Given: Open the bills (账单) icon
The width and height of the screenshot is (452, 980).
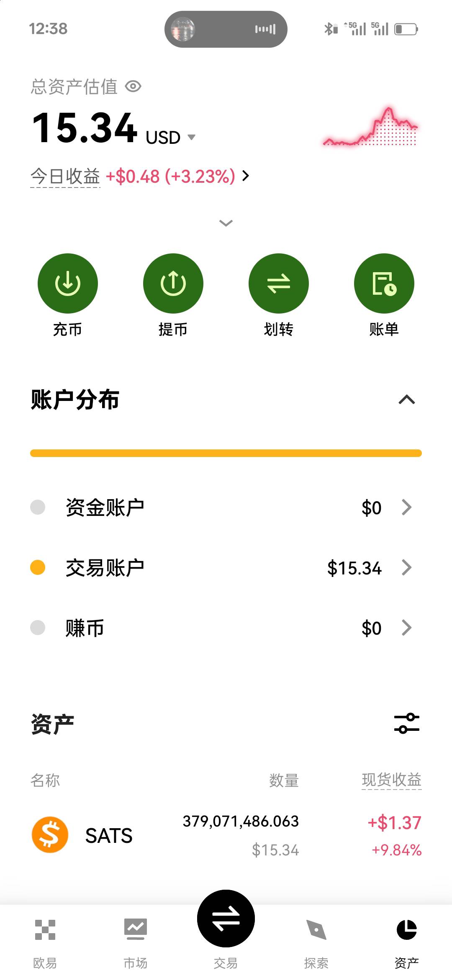Looking at the screenshot, I should 384,283.
